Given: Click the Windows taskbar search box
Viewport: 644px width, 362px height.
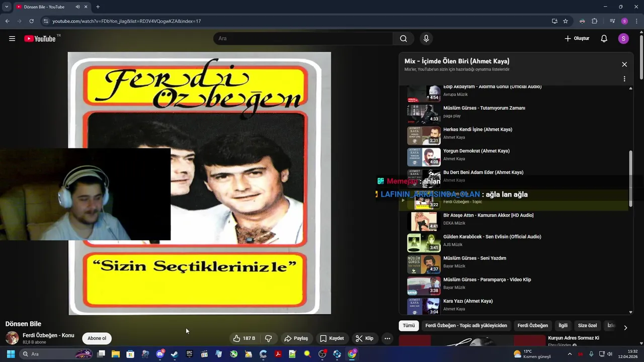Looking at the screenshot, I should coord(56,354).
